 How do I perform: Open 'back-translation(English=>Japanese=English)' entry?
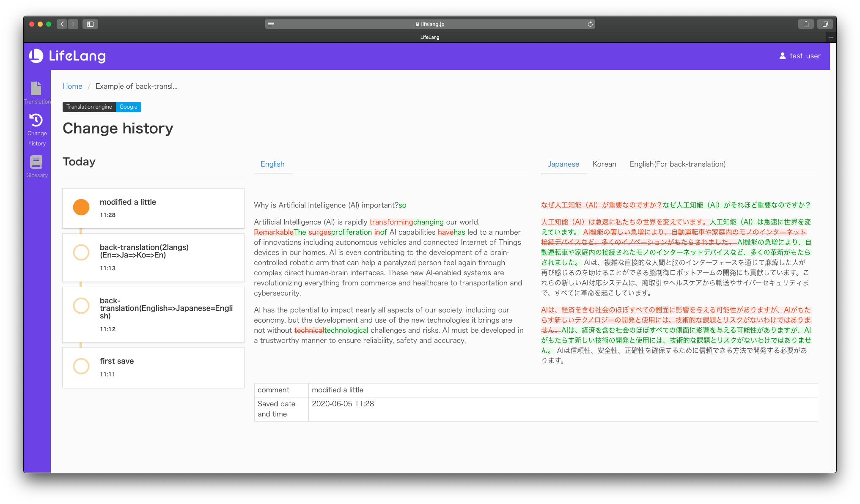click(x=153, y=315)
